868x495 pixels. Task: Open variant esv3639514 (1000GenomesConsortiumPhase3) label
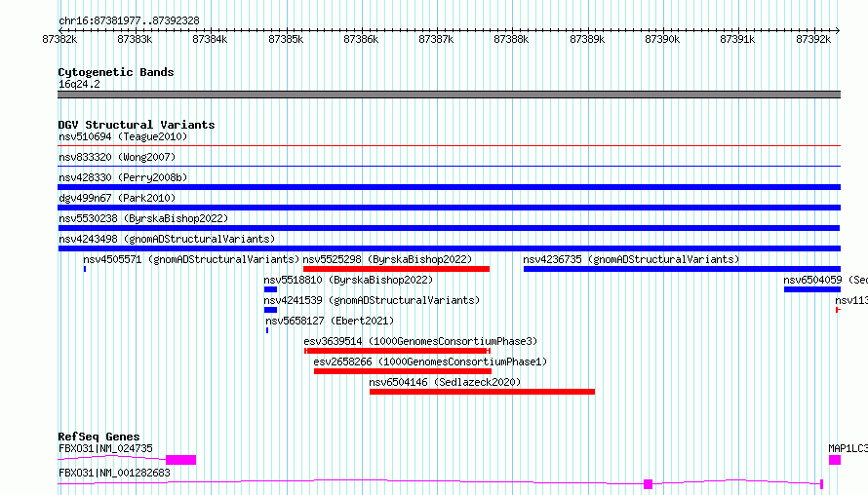[420, 341]
